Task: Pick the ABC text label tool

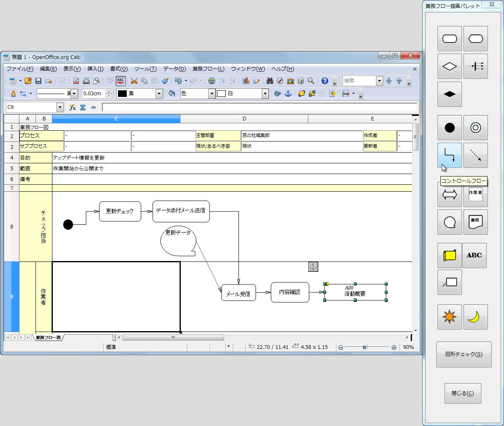Action: pos(475,255)
